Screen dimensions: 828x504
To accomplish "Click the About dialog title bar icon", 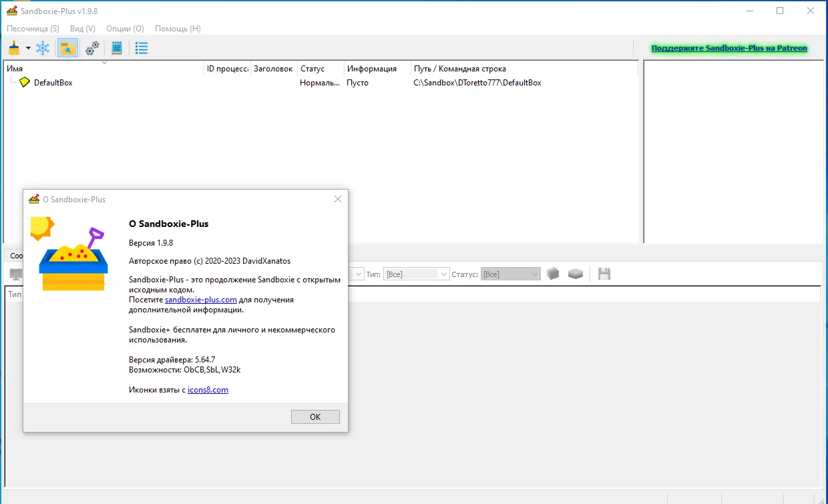I will pos(34,199).
